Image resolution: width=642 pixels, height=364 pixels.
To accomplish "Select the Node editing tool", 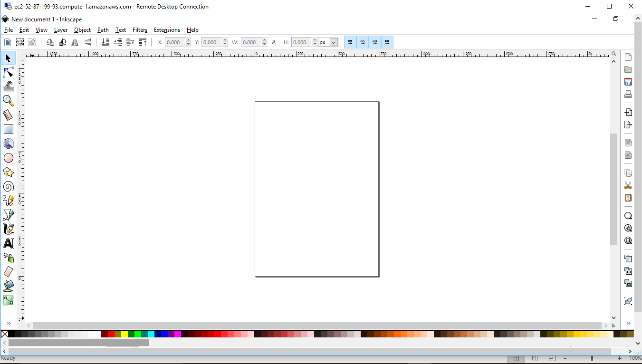I will coord(9,72).
